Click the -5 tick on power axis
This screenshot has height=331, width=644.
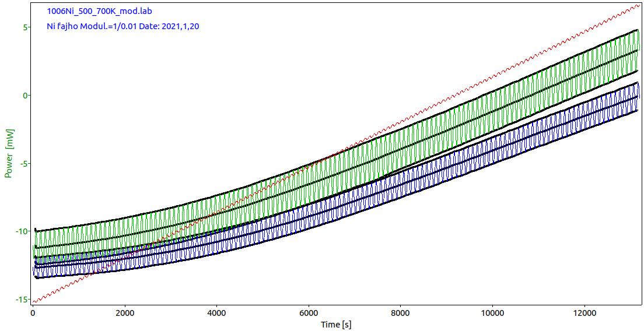pyautogui.click(x=23, y=163)
